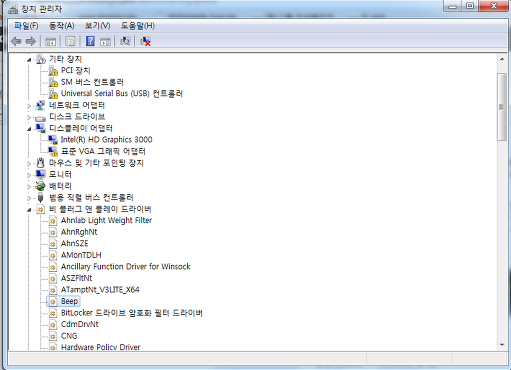Screen dimensions: 511x370
Task: Open the 보기(V) menu
Action: click(97, 26)
